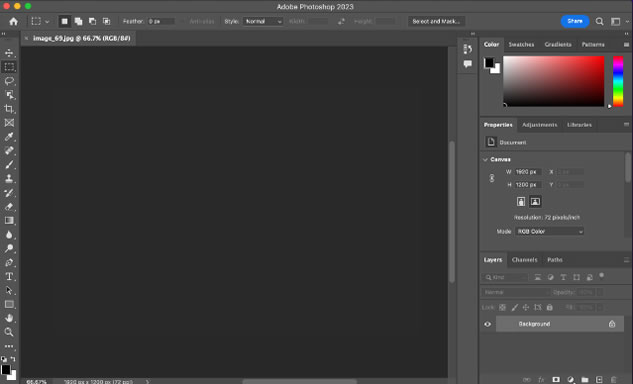Toggle canvas width-height link
This screenshot has width=633, height=384.
click(492, 178)
